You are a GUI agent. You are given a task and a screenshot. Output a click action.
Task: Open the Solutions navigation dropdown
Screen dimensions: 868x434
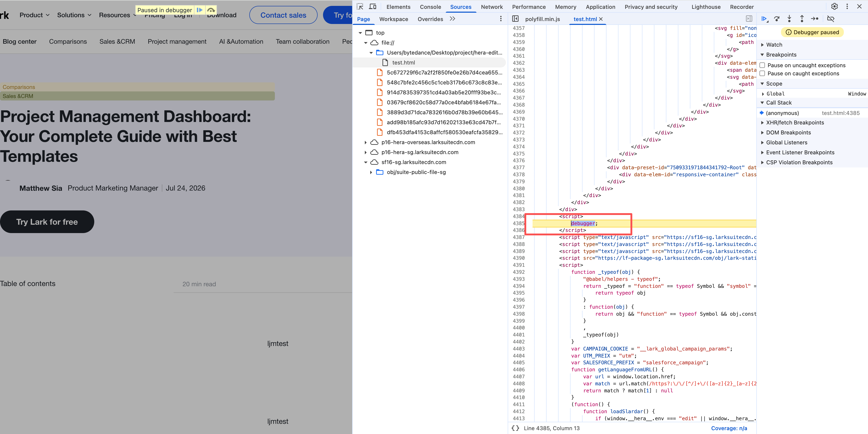74,15
